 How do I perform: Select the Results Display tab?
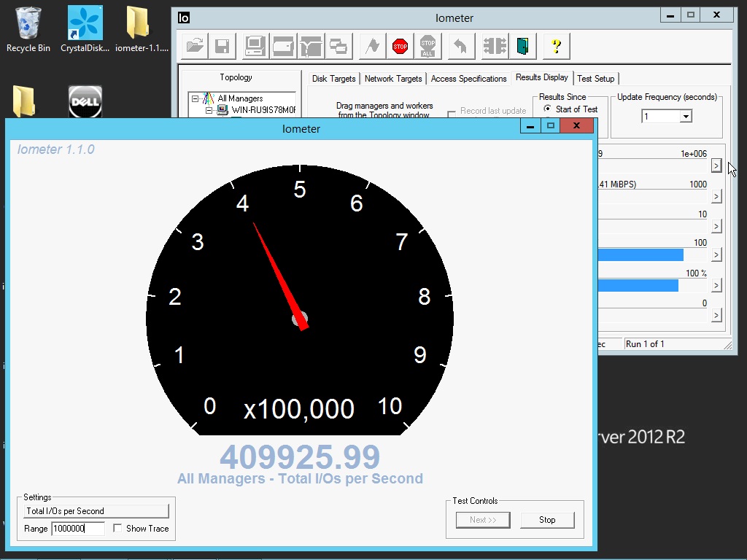coord(542,77)
